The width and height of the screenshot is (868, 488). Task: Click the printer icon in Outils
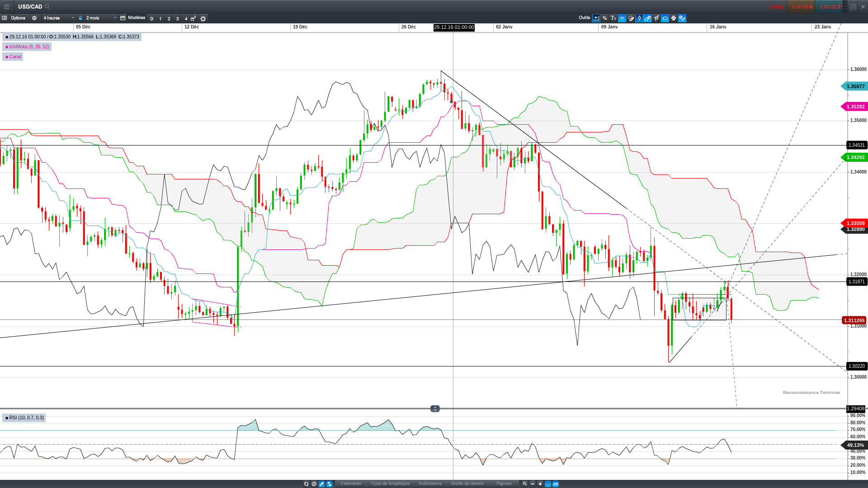(x=674, y=19)
